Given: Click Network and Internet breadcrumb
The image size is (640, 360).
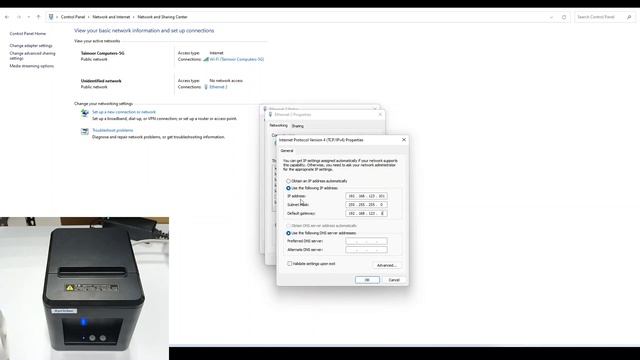Looking at the screenshot, I should coord(111,17).
